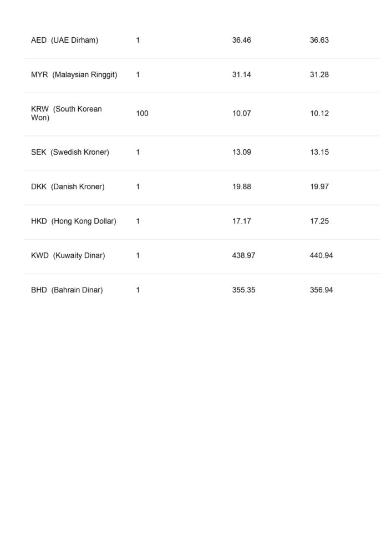Click the 36.63 rate for UAE Dirham

click(x=319, y=41)
